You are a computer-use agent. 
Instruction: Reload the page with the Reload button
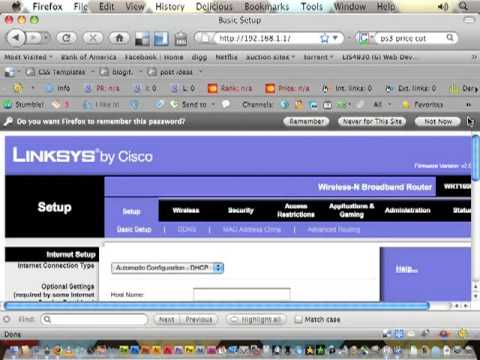66,38
